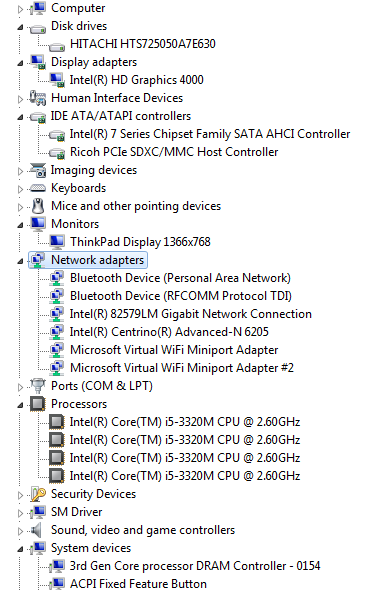
Task: Select ThinkPad Display 1366x768 monitor
Action: coord(140,242)
